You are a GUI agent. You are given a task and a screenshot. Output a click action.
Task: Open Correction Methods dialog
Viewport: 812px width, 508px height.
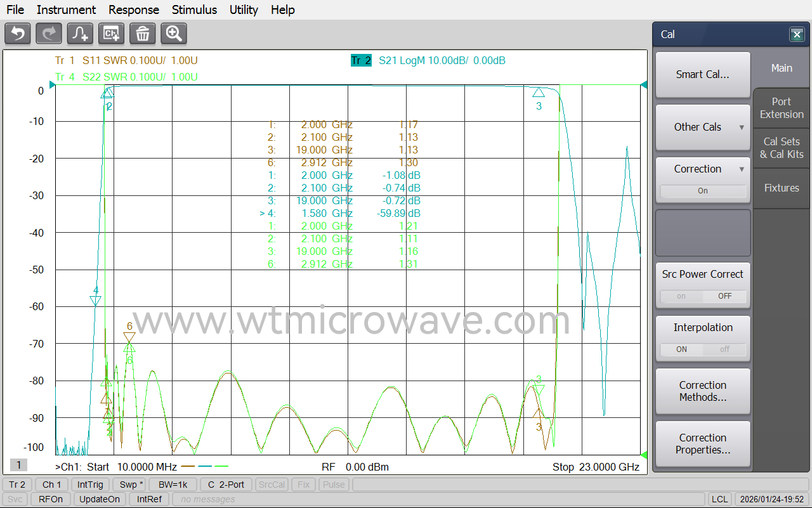coord(703,391)
